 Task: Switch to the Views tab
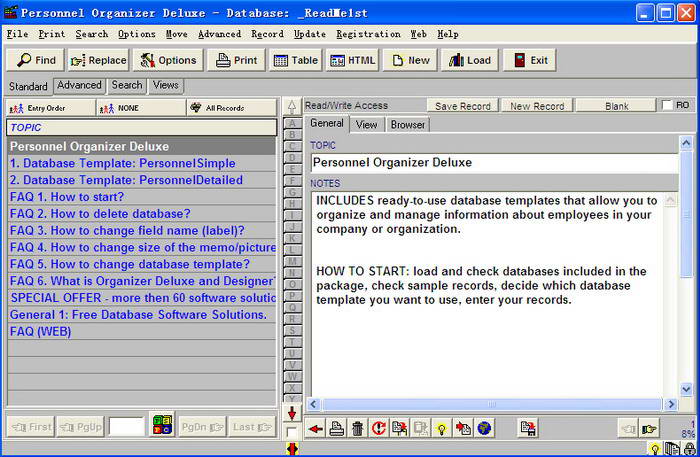165,85
